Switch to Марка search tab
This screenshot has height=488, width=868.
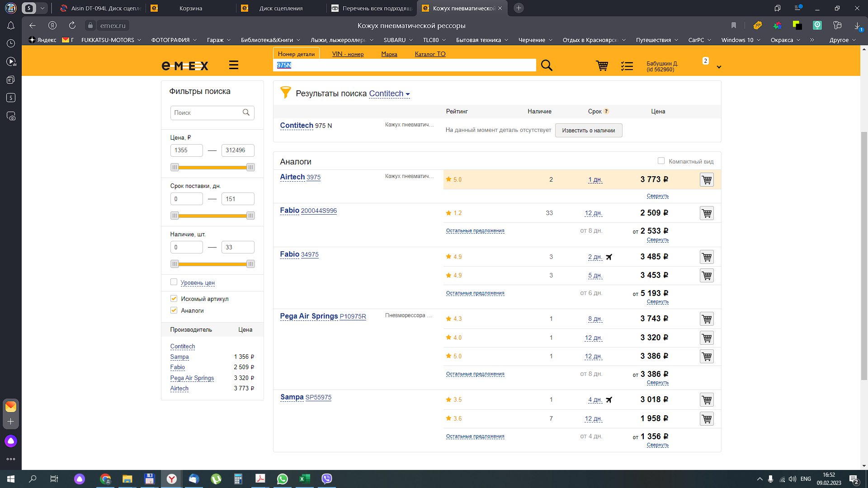click(x=389, y=54)
